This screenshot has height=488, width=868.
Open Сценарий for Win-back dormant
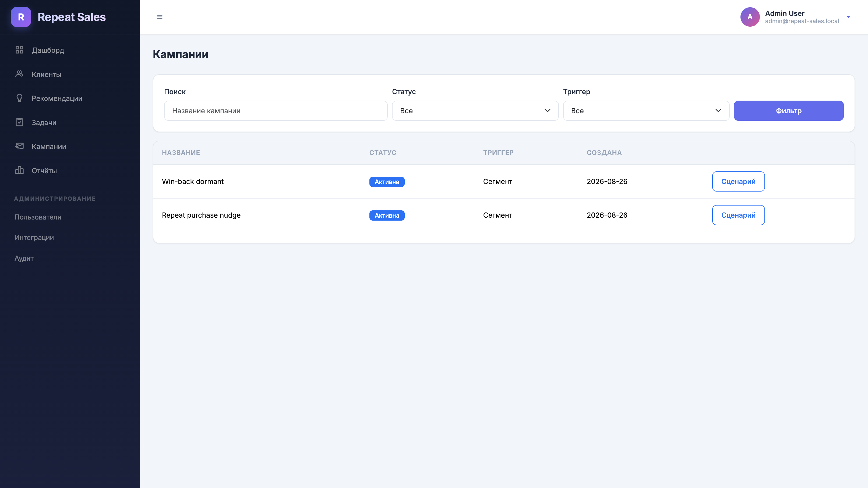738,182
